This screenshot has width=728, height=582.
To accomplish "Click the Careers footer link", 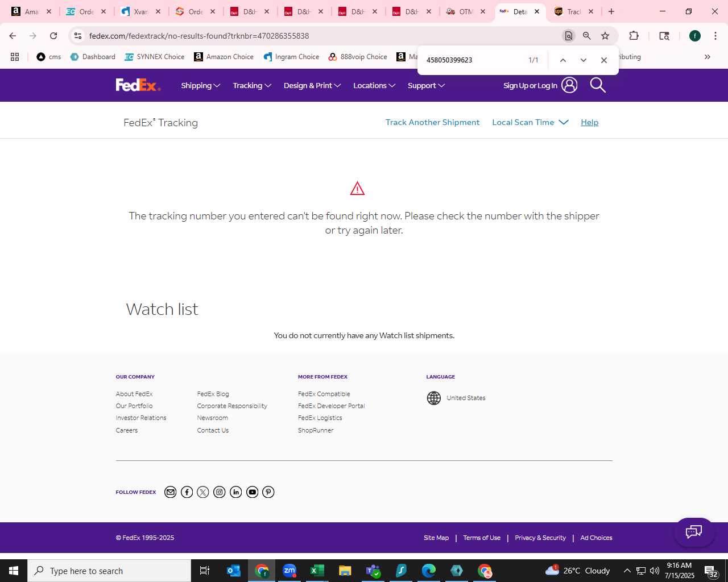I will coord(127,430).
